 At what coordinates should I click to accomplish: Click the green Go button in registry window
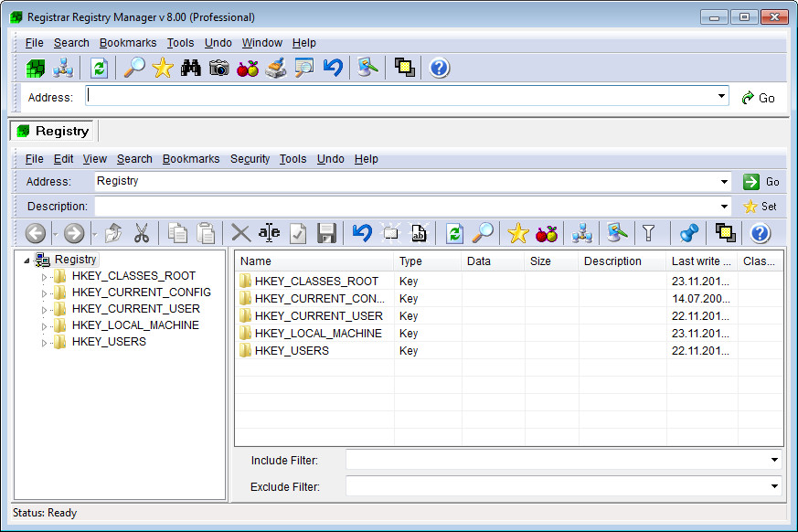pyautogui.click(x=761, y=182)
